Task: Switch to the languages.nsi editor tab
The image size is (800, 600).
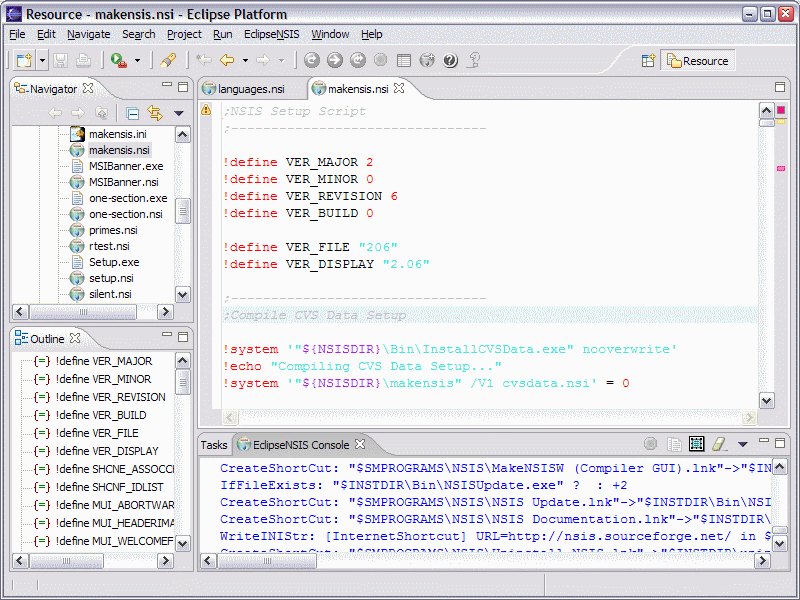Action: [251, 89]
